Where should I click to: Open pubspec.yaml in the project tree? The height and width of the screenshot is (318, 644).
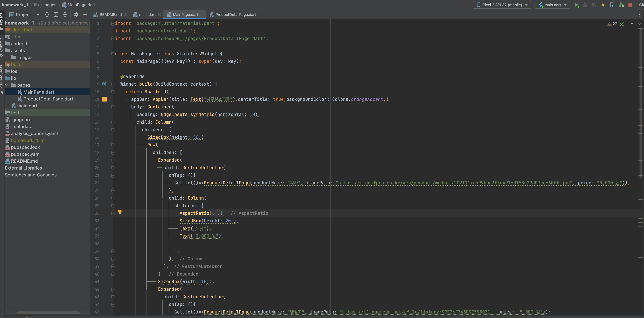pyautogui.click(x=26, y=154)
